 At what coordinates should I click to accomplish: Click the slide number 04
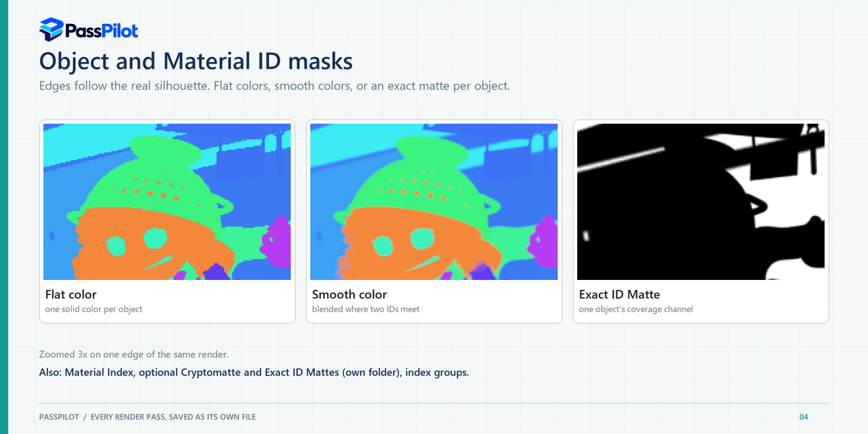[x=804, y=417]
